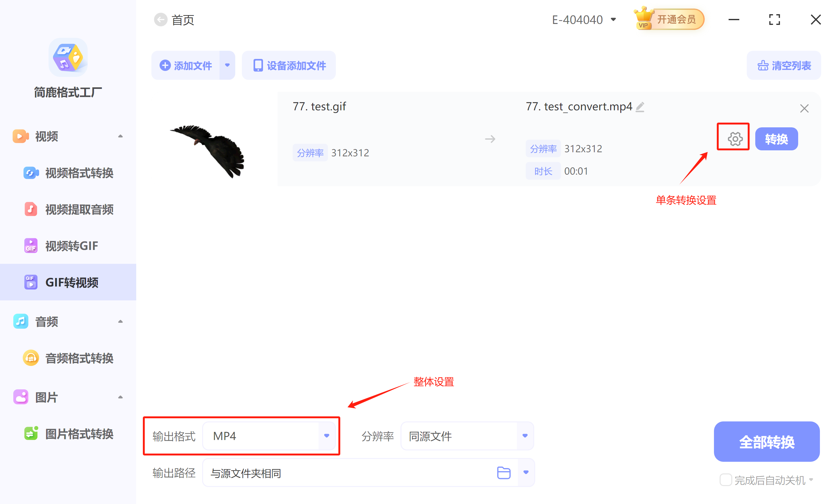Open the output path folder browser icon
The width and height of the screenshot is (836, 504).
[504, 472]
